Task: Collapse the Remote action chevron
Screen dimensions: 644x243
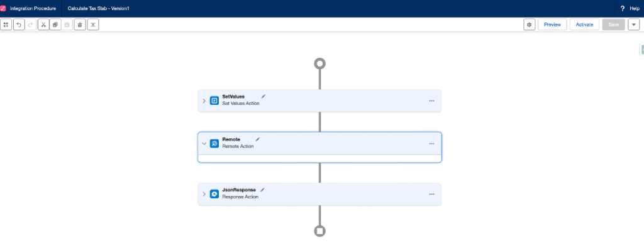Action: tap(204, 143)
